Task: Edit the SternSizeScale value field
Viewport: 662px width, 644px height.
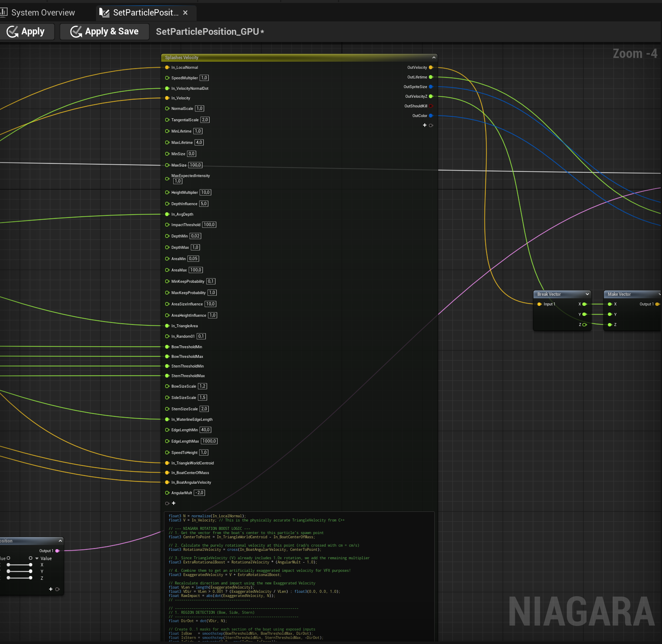Action: [204, 409]
